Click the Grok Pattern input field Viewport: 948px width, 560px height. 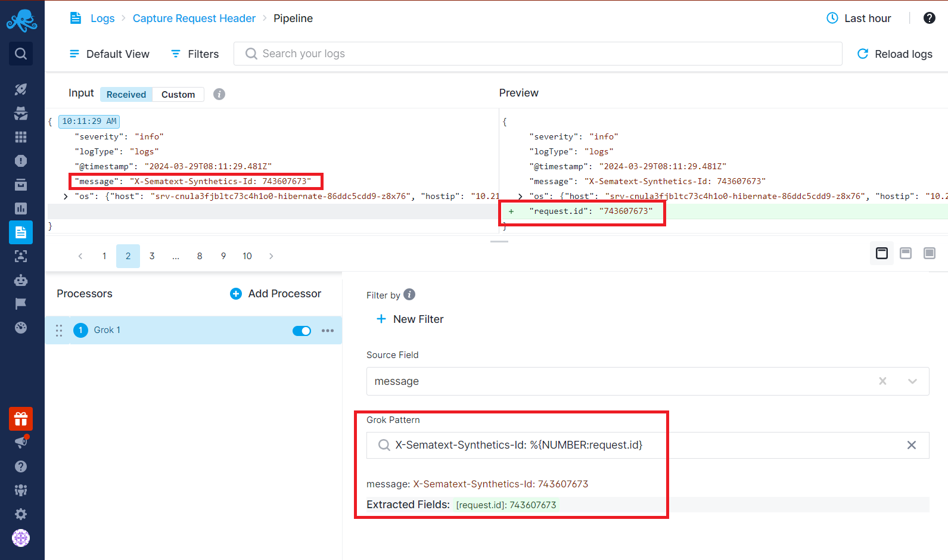point(648,445)
